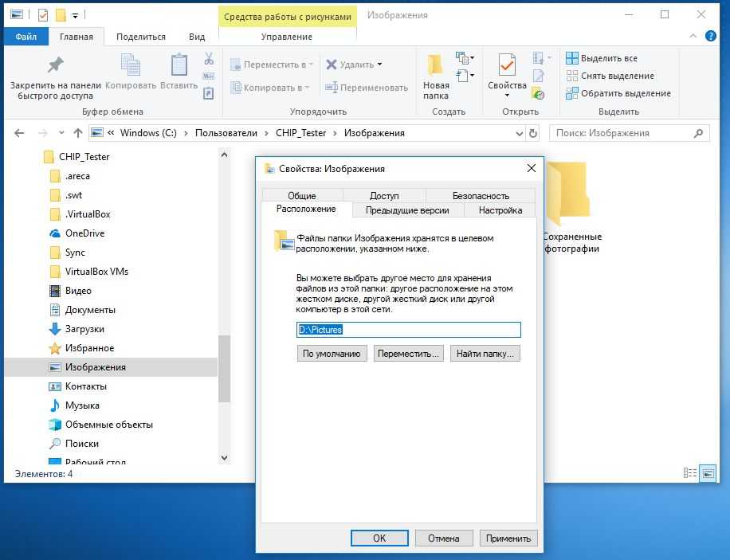Create a new folder with Новая папка
This screenshot has height=560, width=730.
(x=436, y=76)
